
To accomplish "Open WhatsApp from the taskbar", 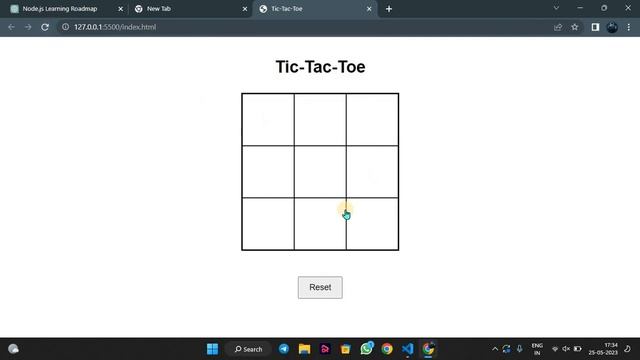I will point(366,348).
